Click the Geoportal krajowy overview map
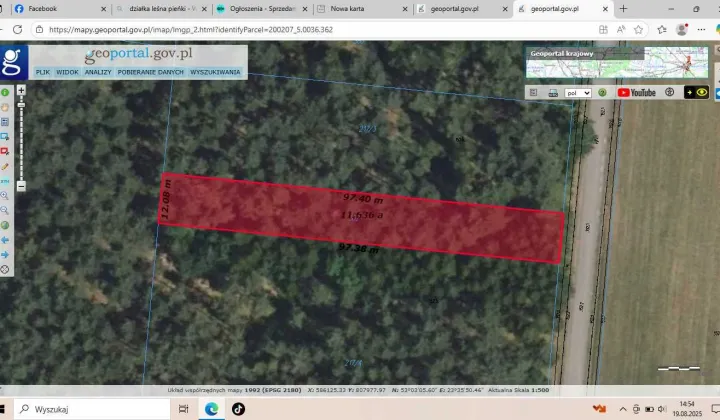 617,62
